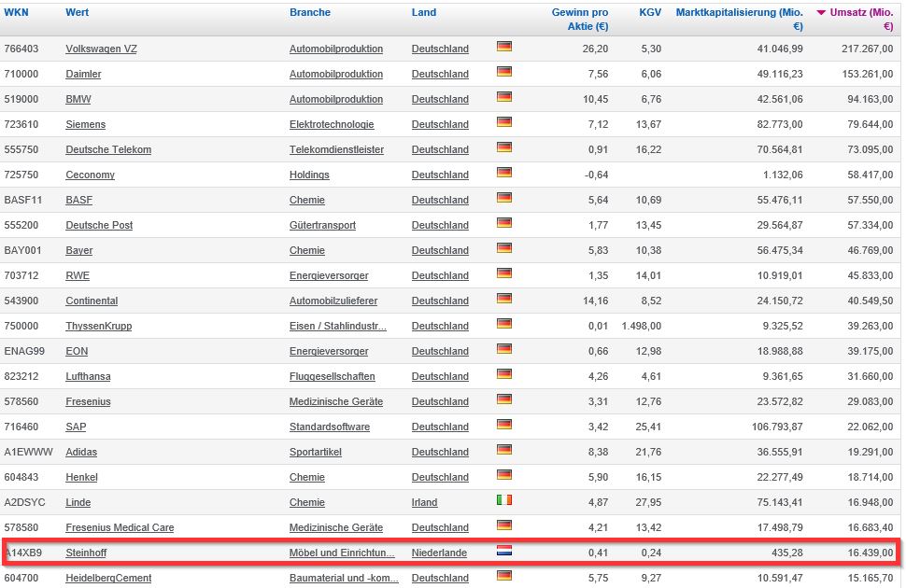Open Siemens stock page

(86, 125)
